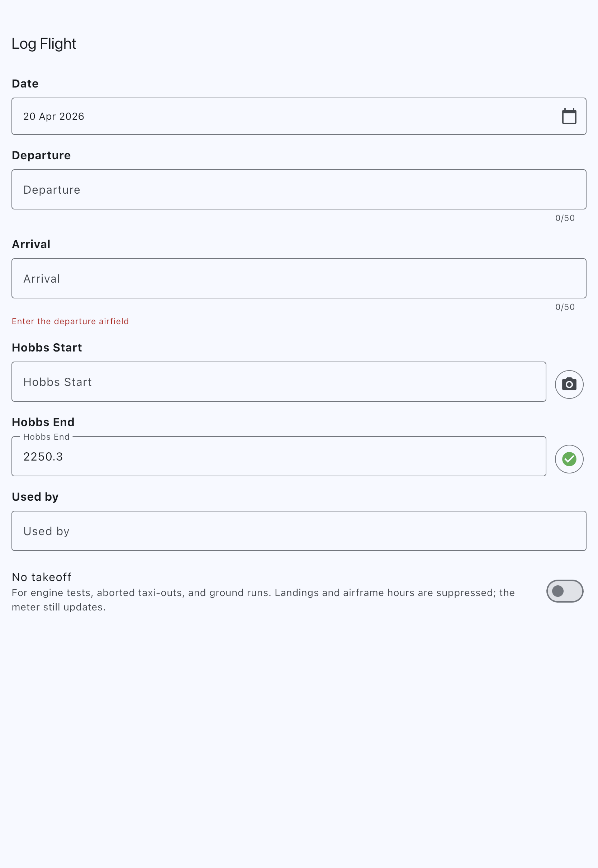Click the Log Flight page title
The height and width of the screenshot is (868, 598).
tap(44, 44)
